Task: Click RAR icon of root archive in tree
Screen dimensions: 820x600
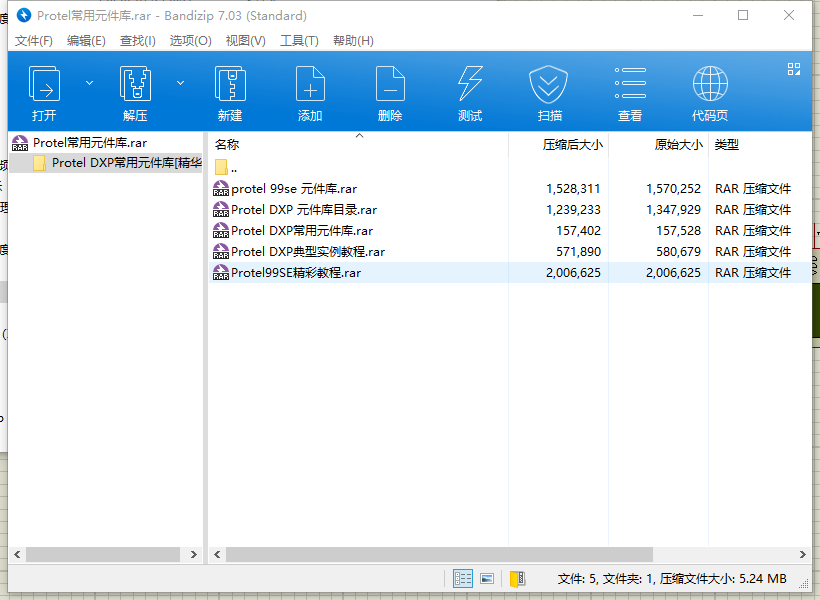Action: (20, 143)
